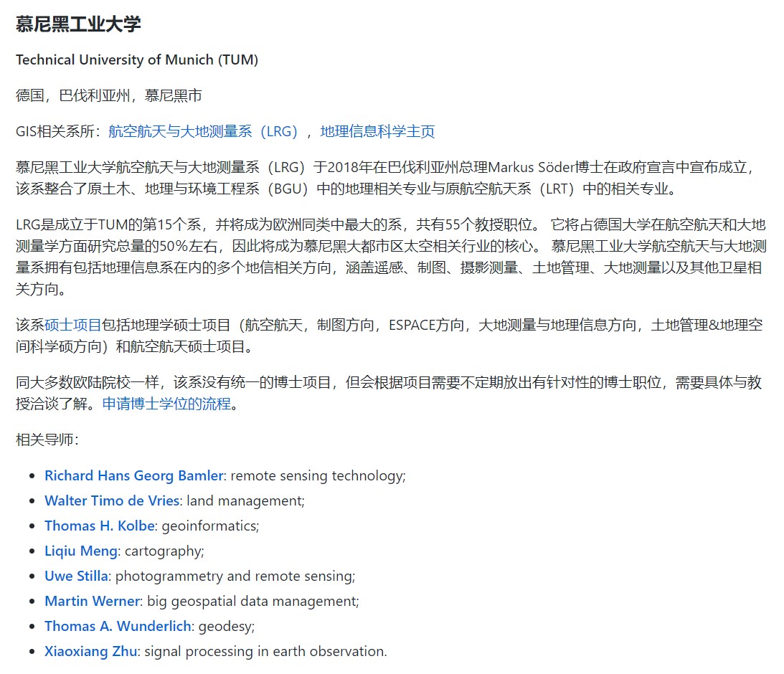The width and height of the screenshot is (784, 674).
Task: Follow the 硕士项目 hyperlink
Action: tap(73, 325)
